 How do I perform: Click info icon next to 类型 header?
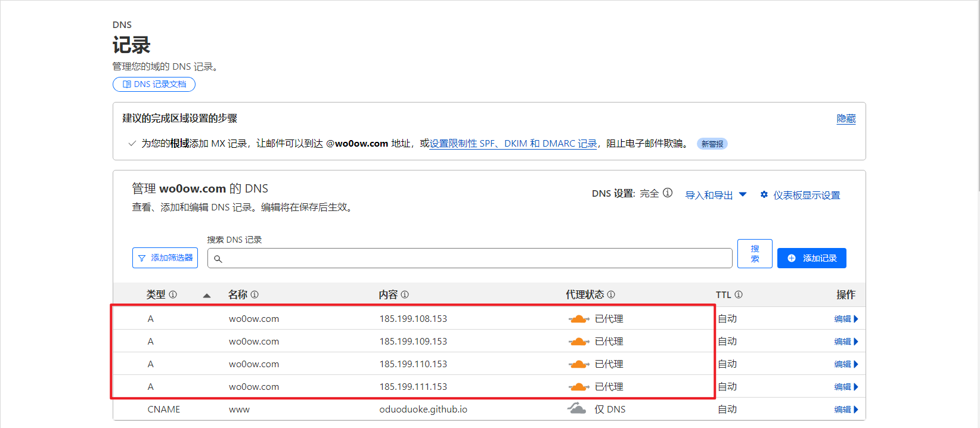pos(173,294)
